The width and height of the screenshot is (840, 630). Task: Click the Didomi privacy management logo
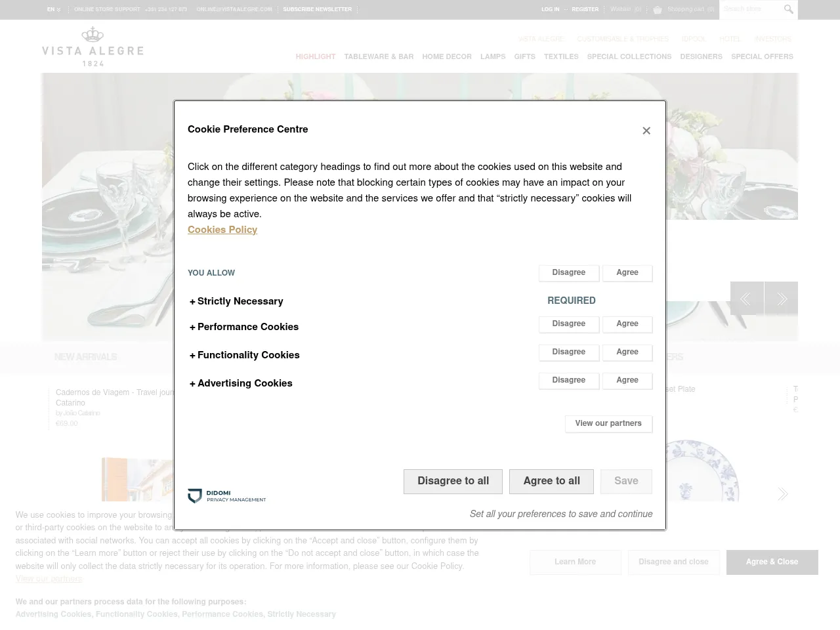(227, 496)
